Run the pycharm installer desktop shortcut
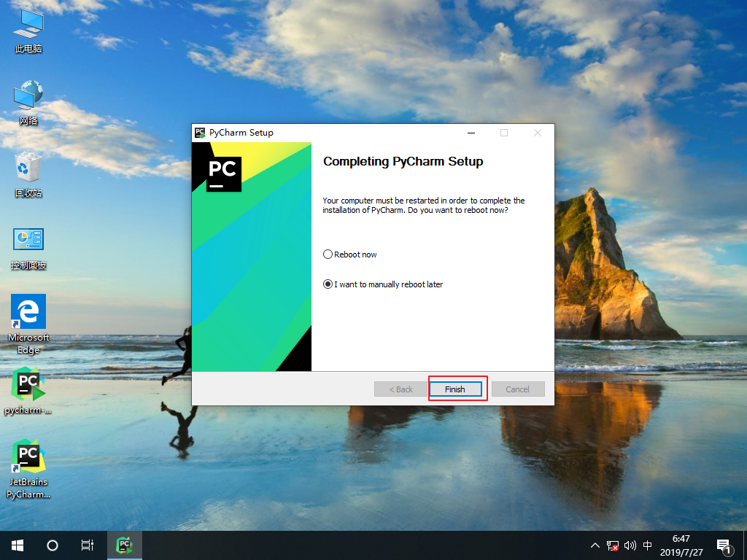The width and height of the screenshot is (747, 560). pyautogui.click(x=28, y=384)
